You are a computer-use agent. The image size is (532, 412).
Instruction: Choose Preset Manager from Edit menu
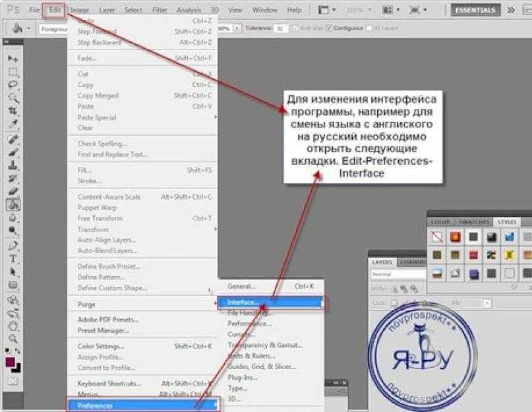point(142,330)
